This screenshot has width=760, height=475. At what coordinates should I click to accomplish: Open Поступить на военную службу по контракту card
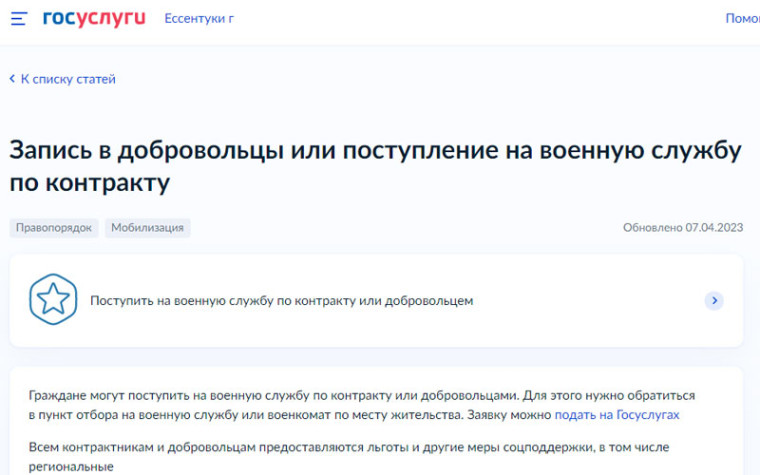pyautogui.click(x=376, y=301)
